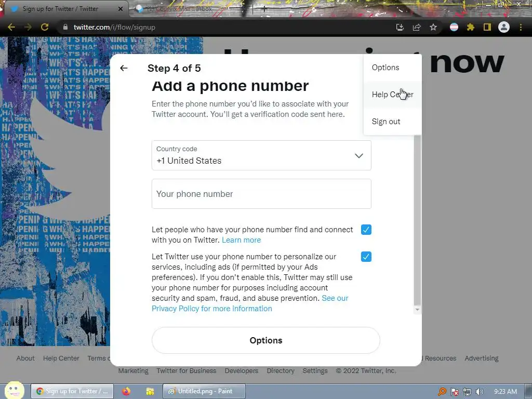Screen dimensions: 532x399
Task: Open the file manager taskbar icon
Action: click(x=150, y=391)
